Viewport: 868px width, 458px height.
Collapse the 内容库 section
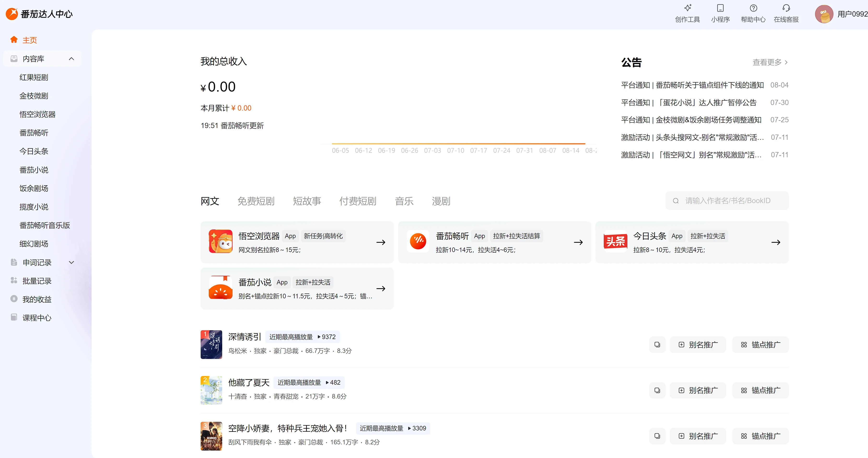pyautogui.click(x=71, y=58)
